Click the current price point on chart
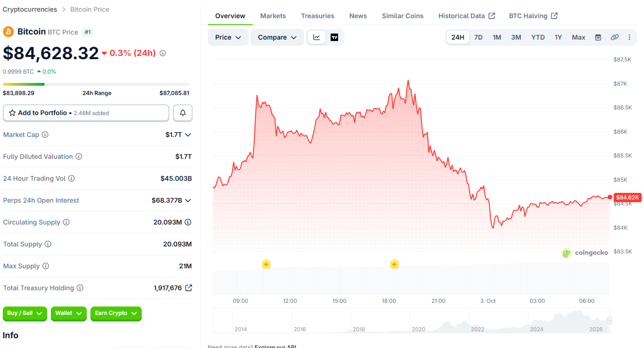 [x=610, y=197]
